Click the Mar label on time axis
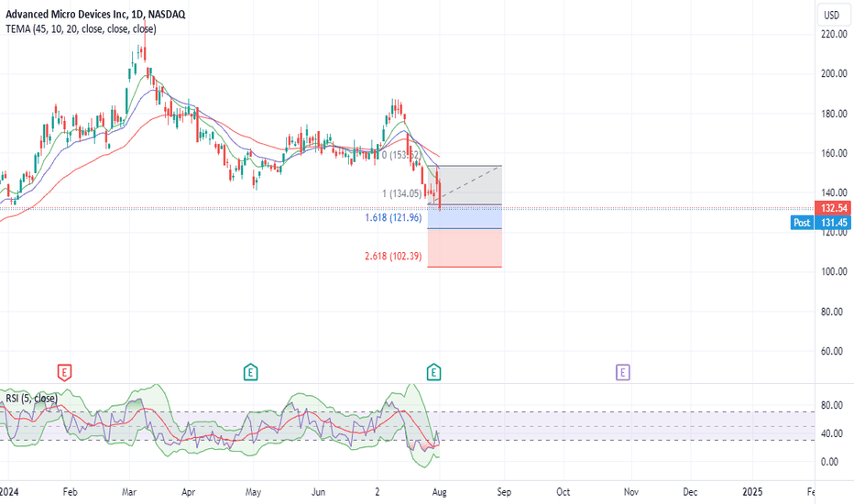The image size is (854, 504). point(129,492)
